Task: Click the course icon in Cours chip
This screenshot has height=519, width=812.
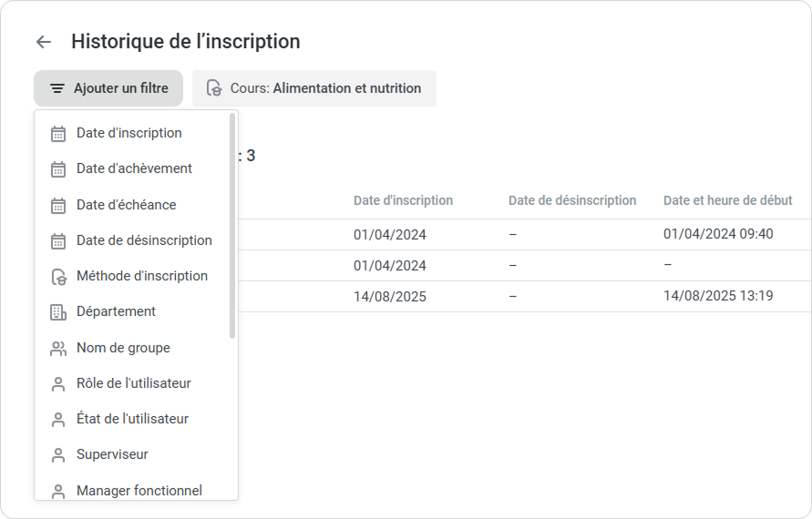Action: 214,88
